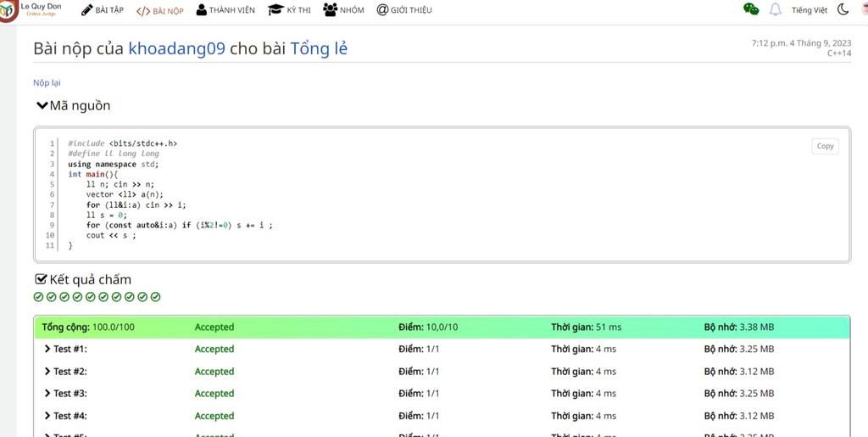Click the last green test-case check circle
The image size is (868, 437).
tap(156, 298)
